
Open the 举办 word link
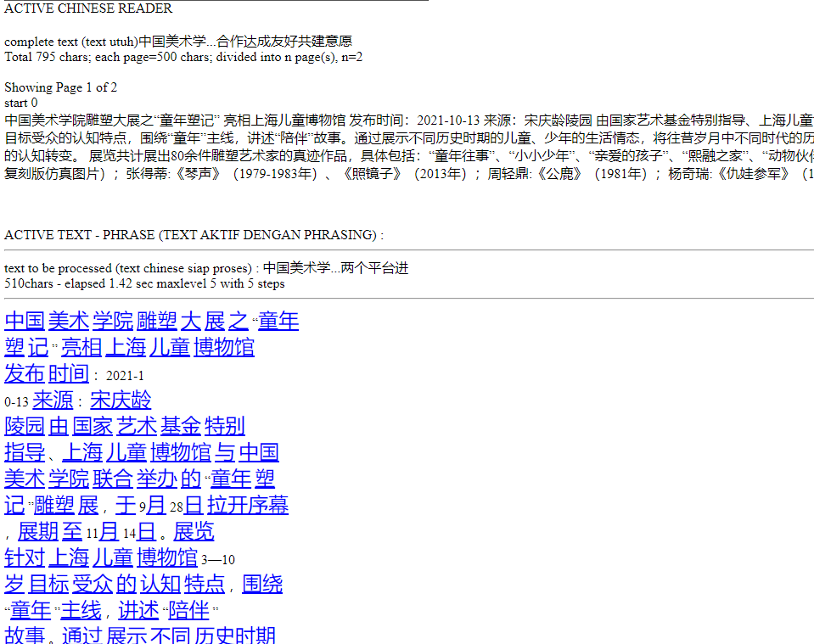tap(157, 479)
